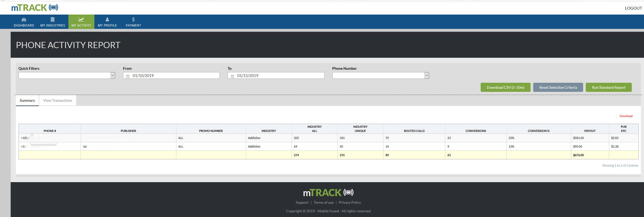Image resolution: width=644 pixels, height=217 pixels.
Task: Click the From date calendar icon
Action: pos(128,76)
